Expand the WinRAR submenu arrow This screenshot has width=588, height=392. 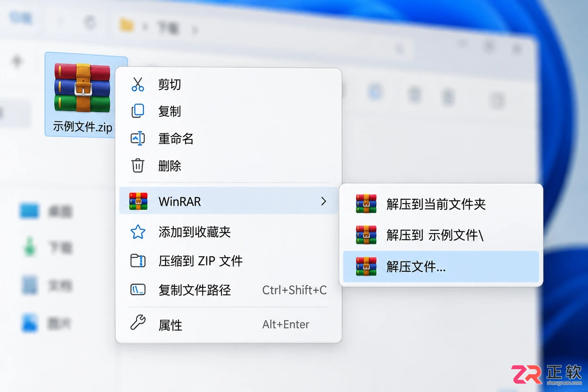click(323, 201)
